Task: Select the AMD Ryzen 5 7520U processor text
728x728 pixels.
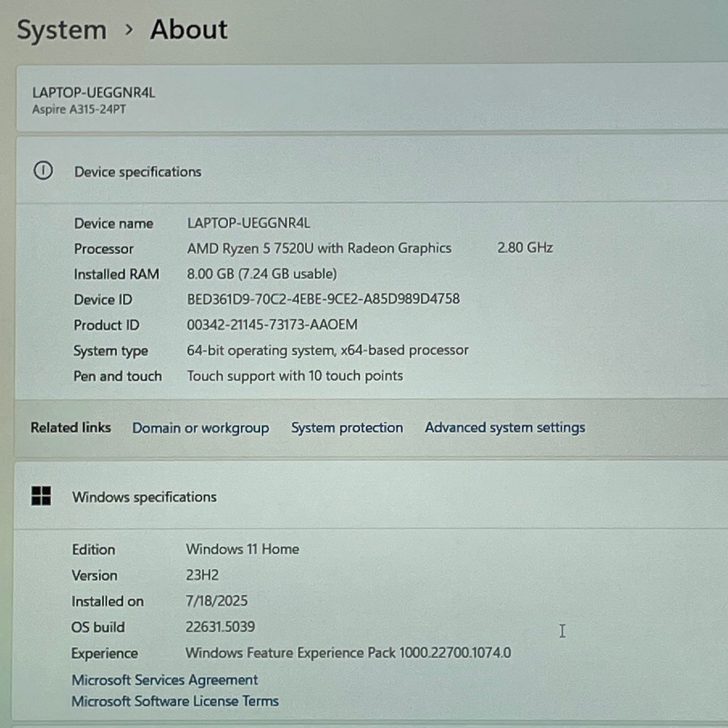Action: pyautogui.click(x=319, y=248)
